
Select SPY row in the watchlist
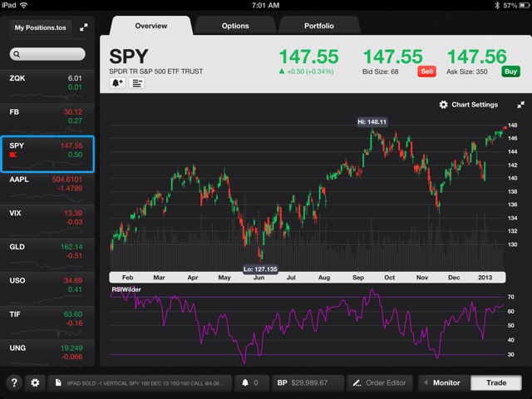[47, 154]
